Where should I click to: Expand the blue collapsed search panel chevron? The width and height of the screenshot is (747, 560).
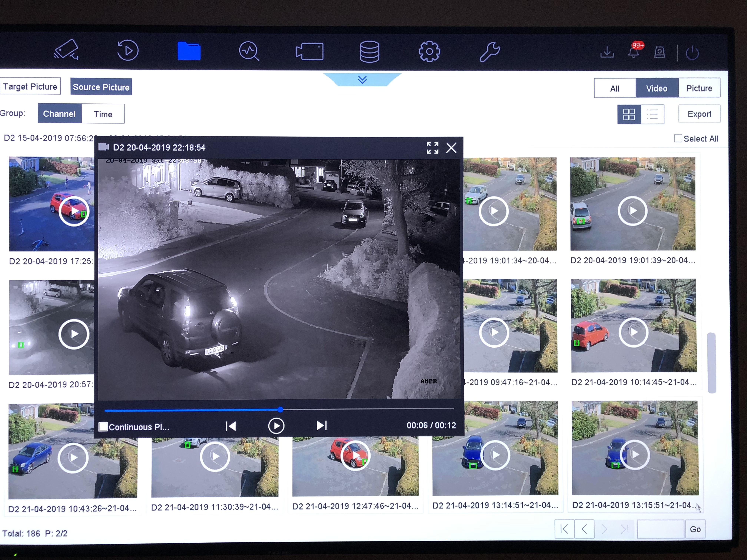362,80
